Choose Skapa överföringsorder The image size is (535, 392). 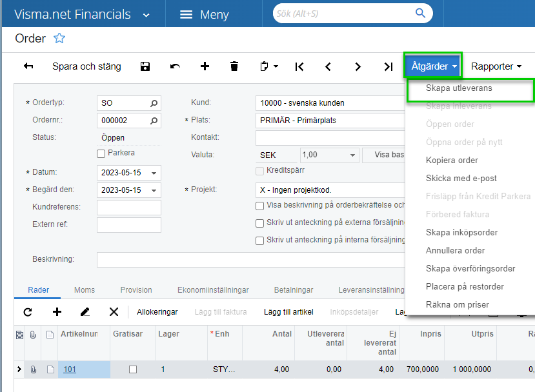pyautogui.click(x=470, y=269)
